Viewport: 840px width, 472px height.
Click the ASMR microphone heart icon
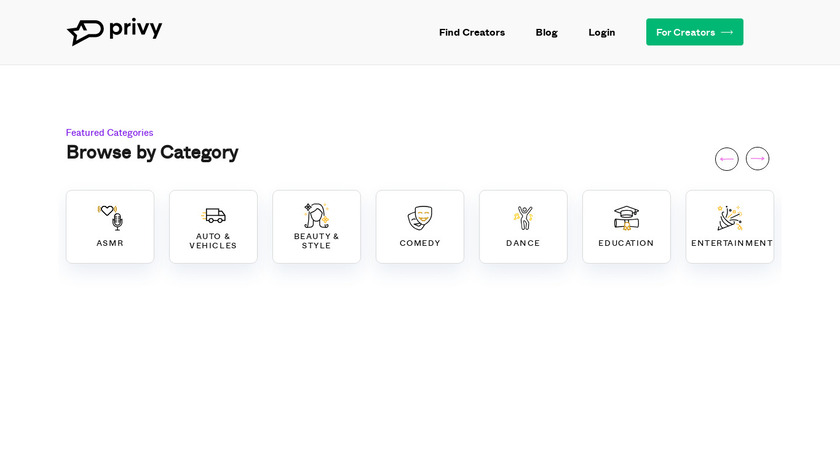tap(110, 217)
